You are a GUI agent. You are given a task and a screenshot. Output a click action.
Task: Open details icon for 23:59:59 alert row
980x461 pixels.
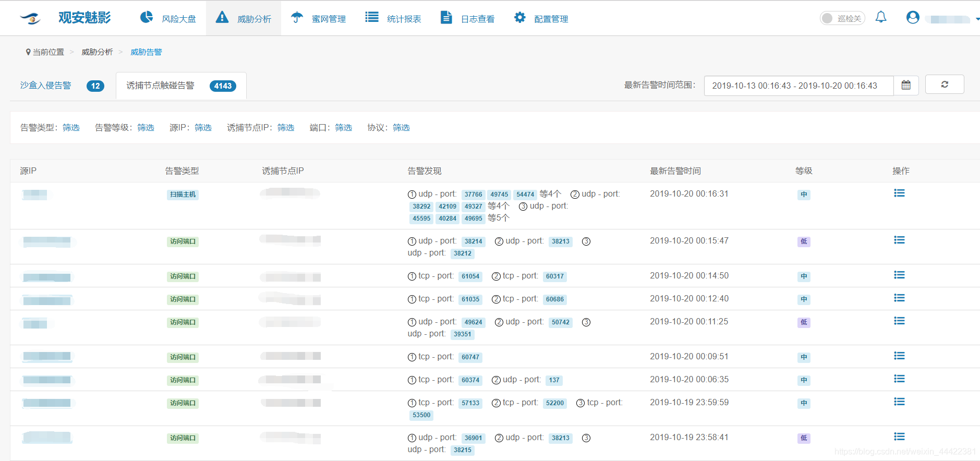tap(899, 402)
